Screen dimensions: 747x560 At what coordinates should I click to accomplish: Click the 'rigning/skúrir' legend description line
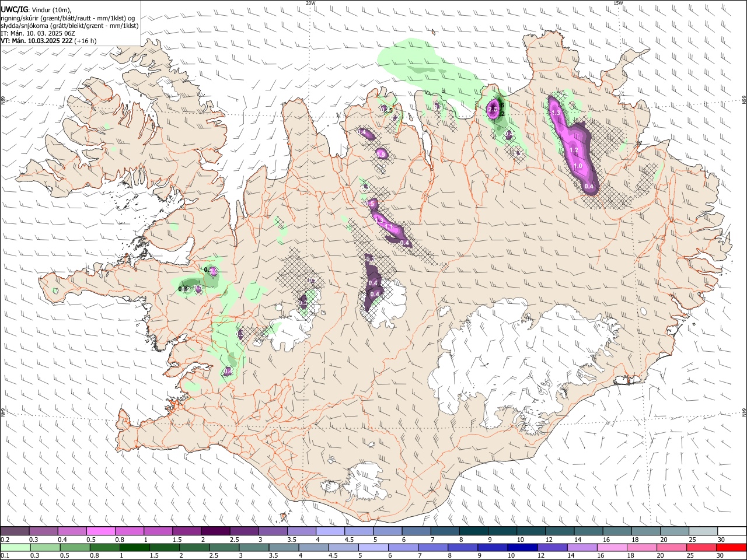pos(68,17)
